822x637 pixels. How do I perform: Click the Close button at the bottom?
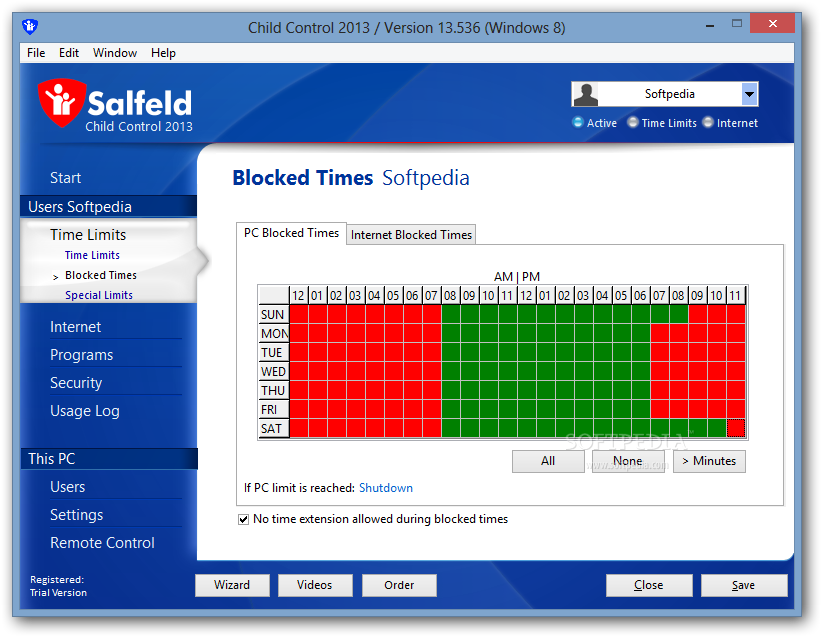(x=648, y=585)
